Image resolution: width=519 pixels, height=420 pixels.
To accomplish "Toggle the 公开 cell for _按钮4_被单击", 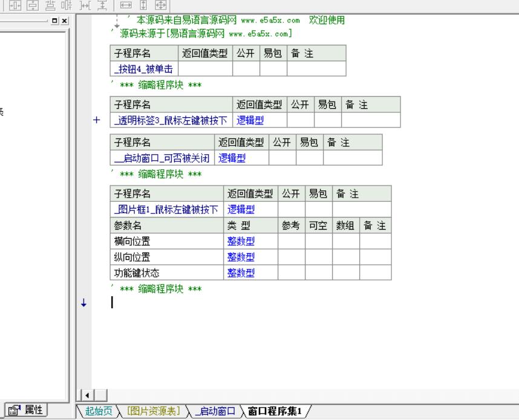I will point(246,69).
